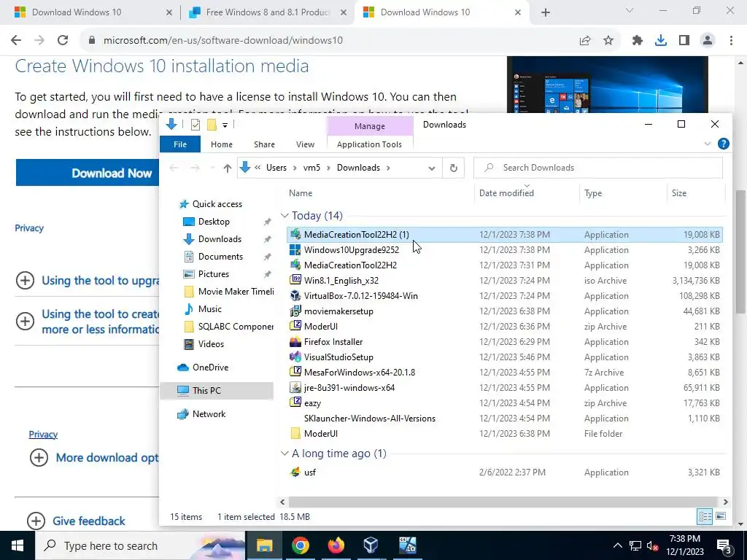Open the File menu in Explorer
The height and width of the screenshot is (560, 747).
(180, 144)
